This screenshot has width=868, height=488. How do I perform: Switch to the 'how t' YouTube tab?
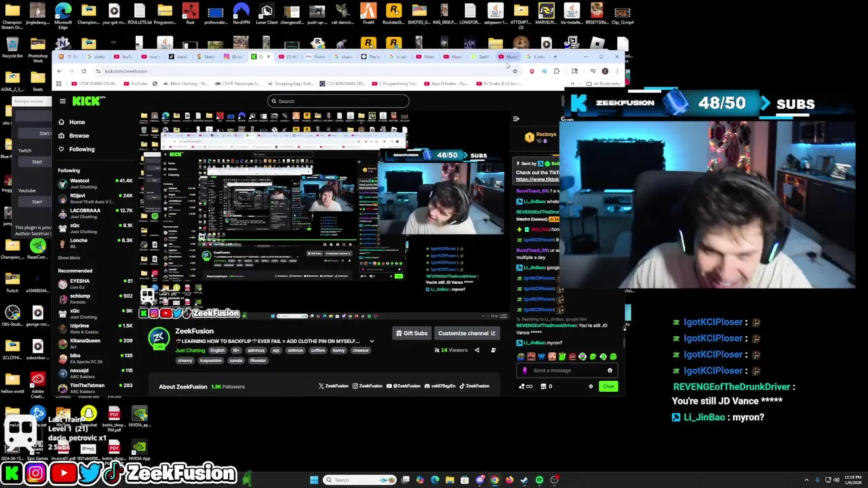tap(153, 57)
